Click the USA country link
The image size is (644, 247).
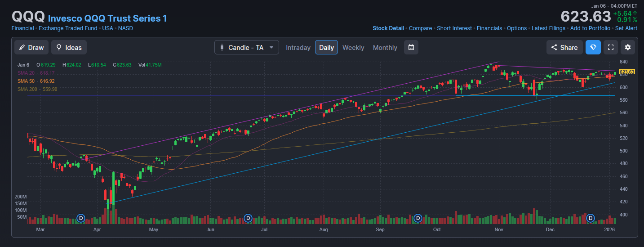coord(107,28)
